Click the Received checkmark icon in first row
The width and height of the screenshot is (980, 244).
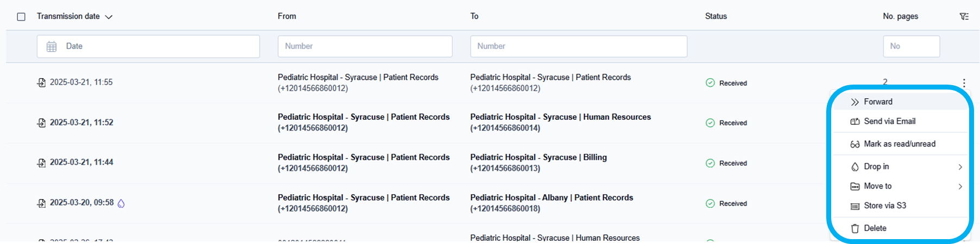coord(710,83)
